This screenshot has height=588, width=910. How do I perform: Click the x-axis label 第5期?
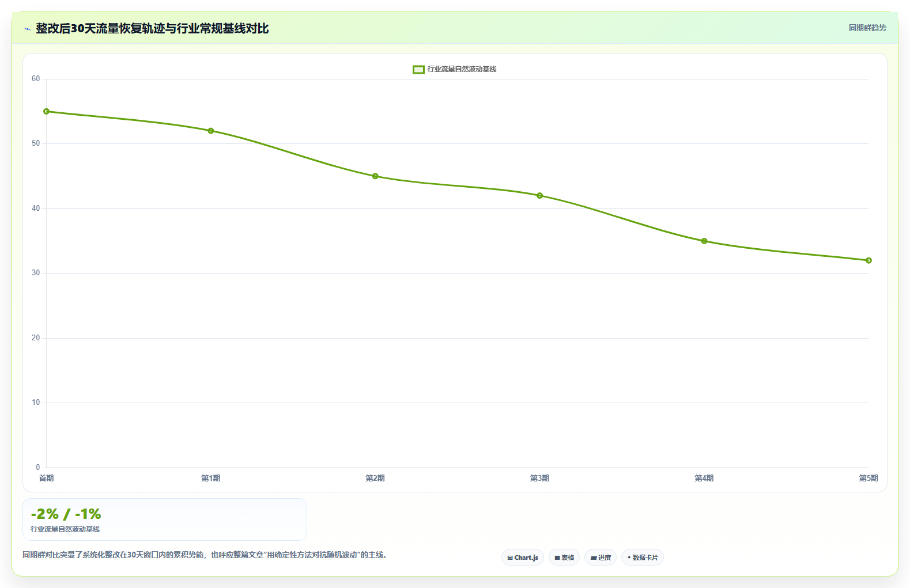869,478
